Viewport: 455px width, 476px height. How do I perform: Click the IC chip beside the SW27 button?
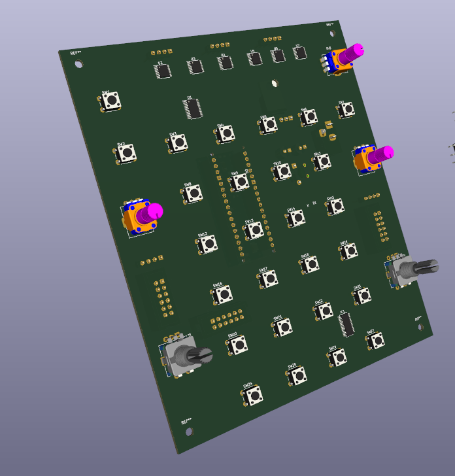[347, 324]
